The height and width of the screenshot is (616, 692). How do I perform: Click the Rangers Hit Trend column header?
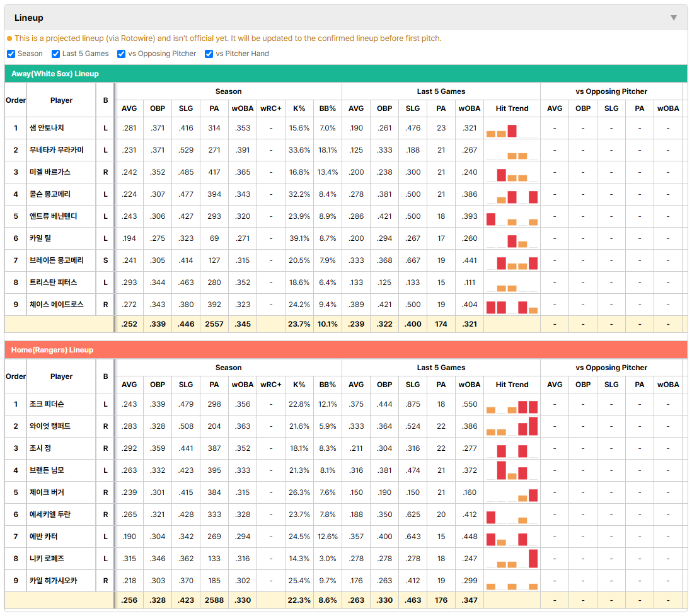pos(512,385)
